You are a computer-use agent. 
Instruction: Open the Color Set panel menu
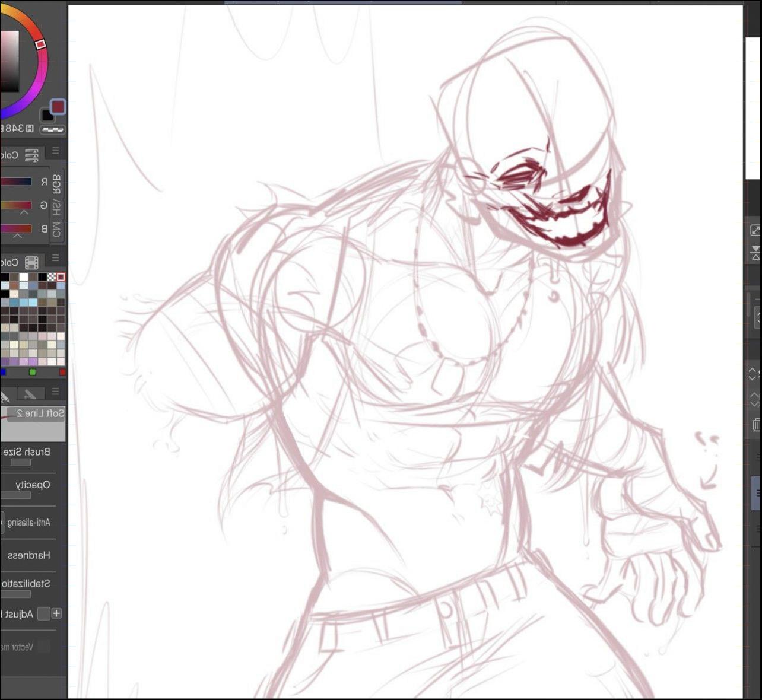pyautogui.click(x=56, y=258)
